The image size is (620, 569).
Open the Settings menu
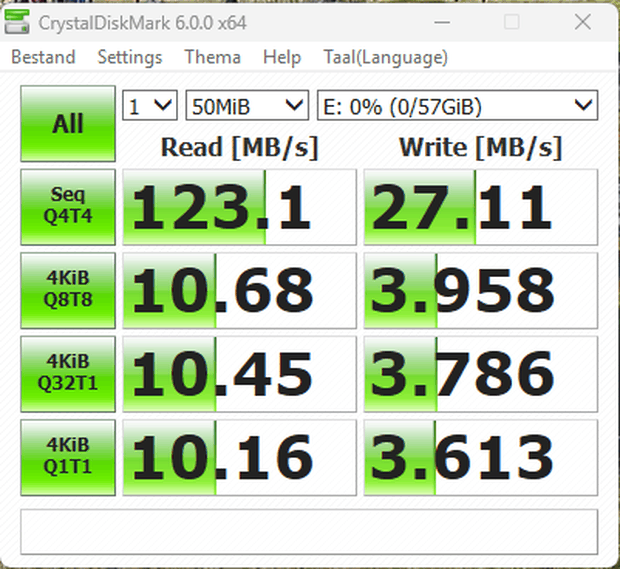130,57
